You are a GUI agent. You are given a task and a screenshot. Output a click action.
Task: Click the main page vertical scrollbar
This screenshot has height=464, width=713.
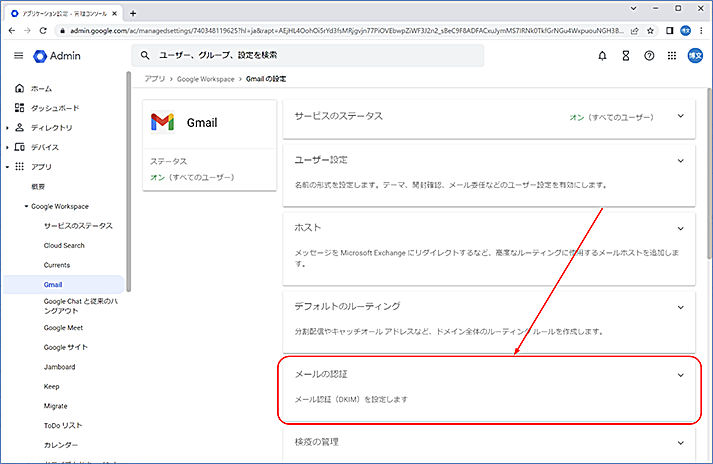(709, 173)
